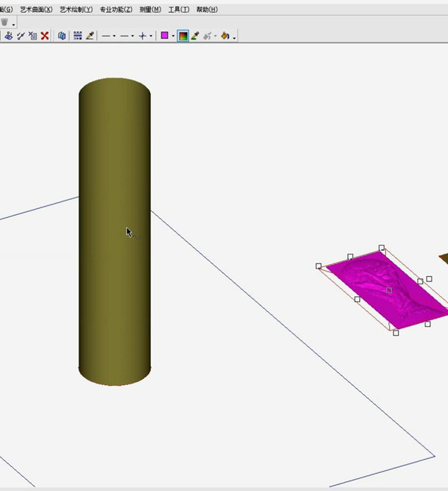Click the plus crosshair toolbar icon
This screenshot has height=491, width=448.
(142, 36)
